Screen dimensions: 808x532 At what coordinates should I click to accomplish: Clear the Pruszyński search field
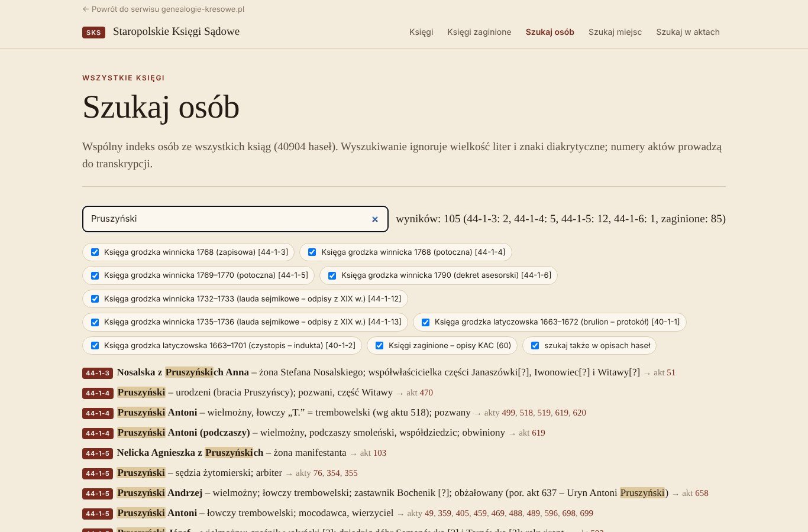point(374,219)
